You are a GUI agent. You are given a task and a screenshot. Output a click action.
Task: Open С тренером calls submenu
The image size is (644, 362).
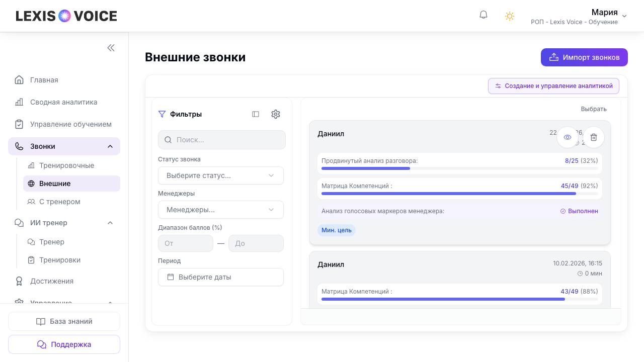coord(71,202)
